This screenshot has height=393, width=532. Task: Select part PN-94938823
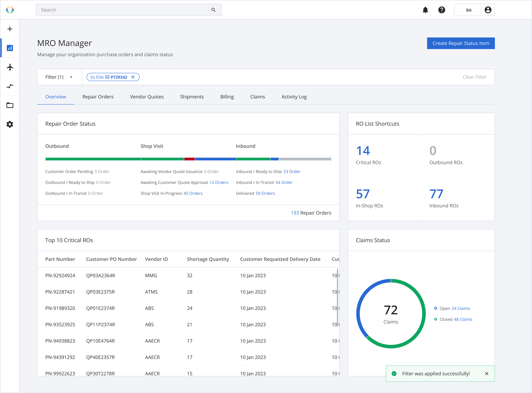[x=60, y=341]
